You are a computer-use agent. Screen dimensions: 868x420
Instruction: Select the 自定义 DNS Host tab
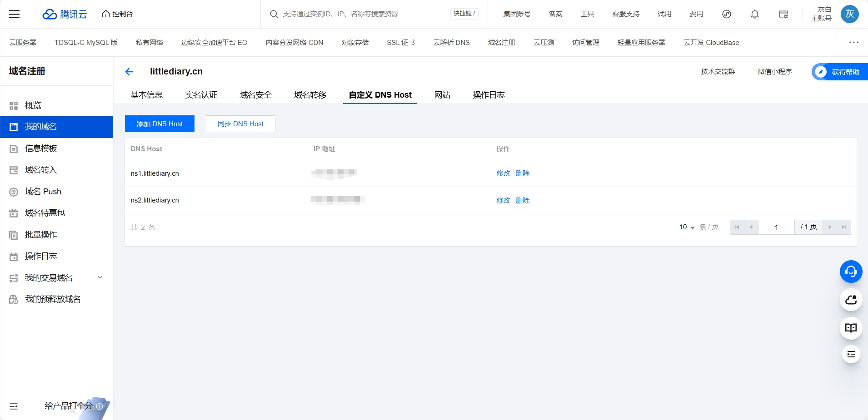[x=380, y=95]
